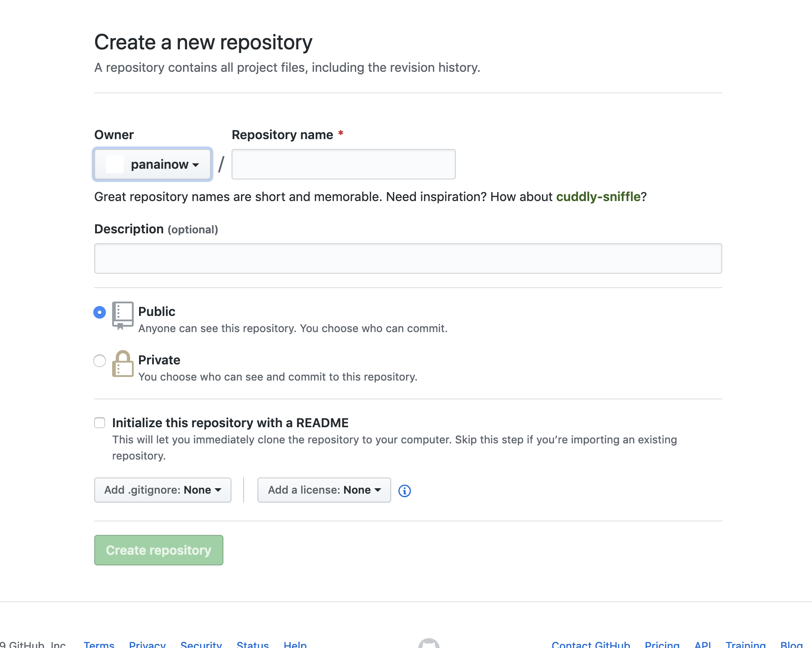Click the Repository name input field
812x648 pixels.
[344, 164]
